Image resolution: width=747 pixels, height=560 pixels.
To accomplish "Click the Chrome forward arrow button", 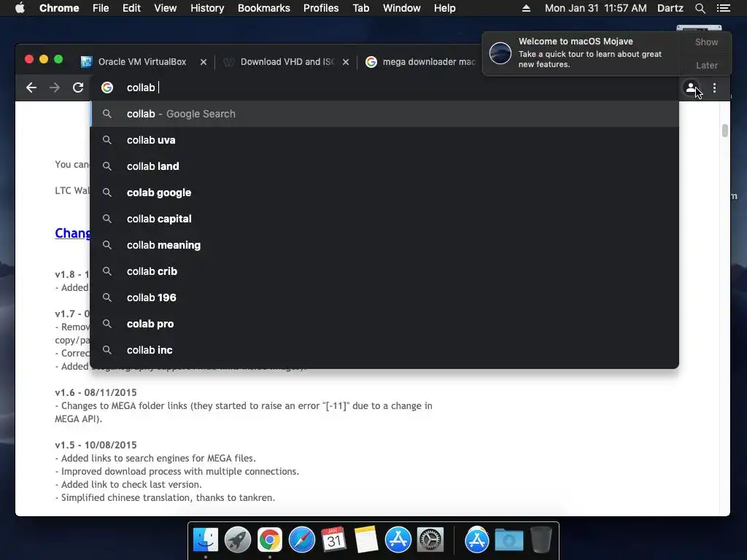I will tap(55, 87).
